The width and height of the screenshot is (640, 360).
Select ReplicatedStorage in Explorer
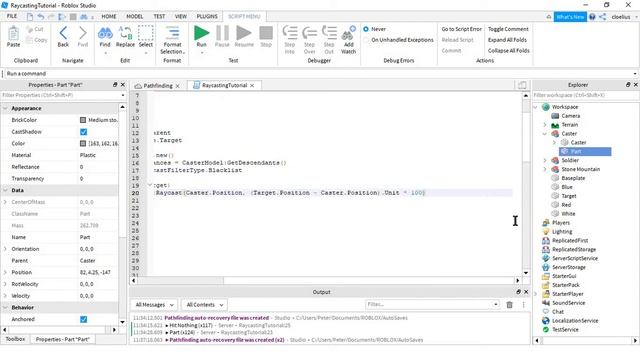coord(574,249)
